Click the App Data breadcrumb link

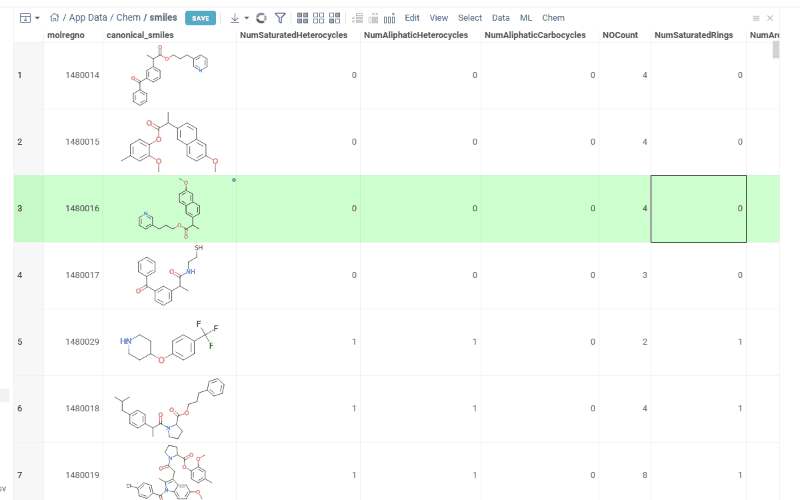(89, 18)
